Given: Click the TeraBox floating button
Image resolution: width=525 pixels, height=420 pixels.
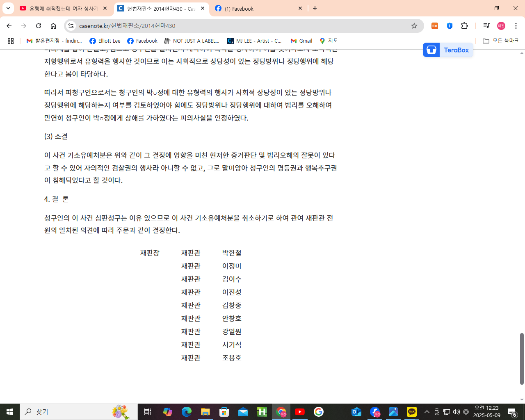Looking at the screenshot, I should click(448, 50).
